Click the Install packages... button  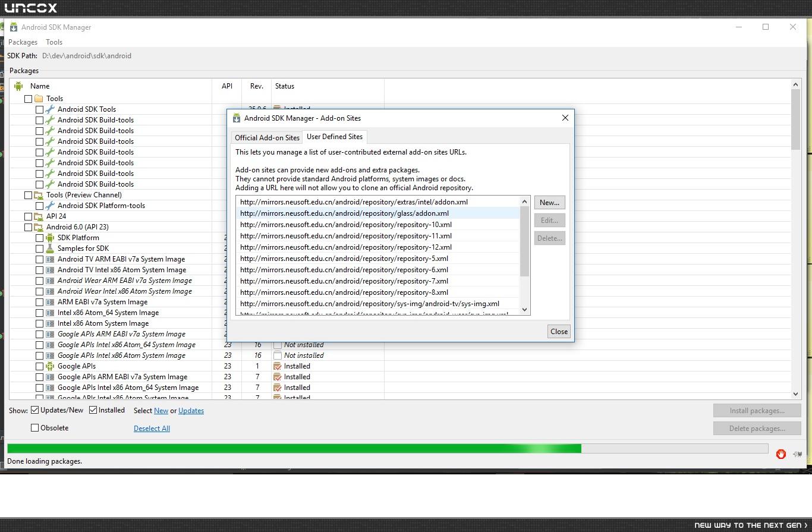pos(757,411)
